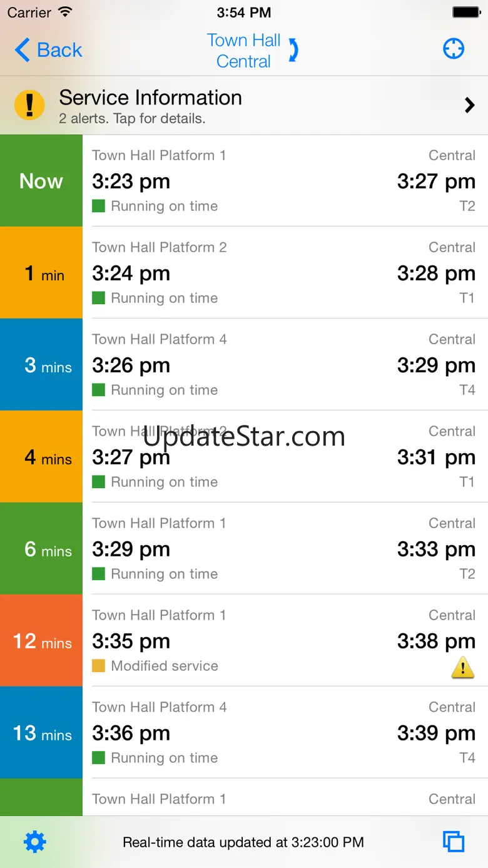Viewport: 488px width, 868px height.
Task: Open the 3:36 pm Platform 4 trip
Action: click(285, 733)
